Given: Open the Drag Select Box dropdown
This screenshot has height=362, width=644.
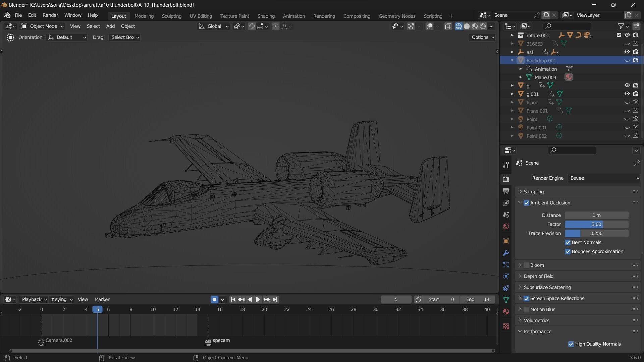Looking at the screenshot, I should 124,37.
